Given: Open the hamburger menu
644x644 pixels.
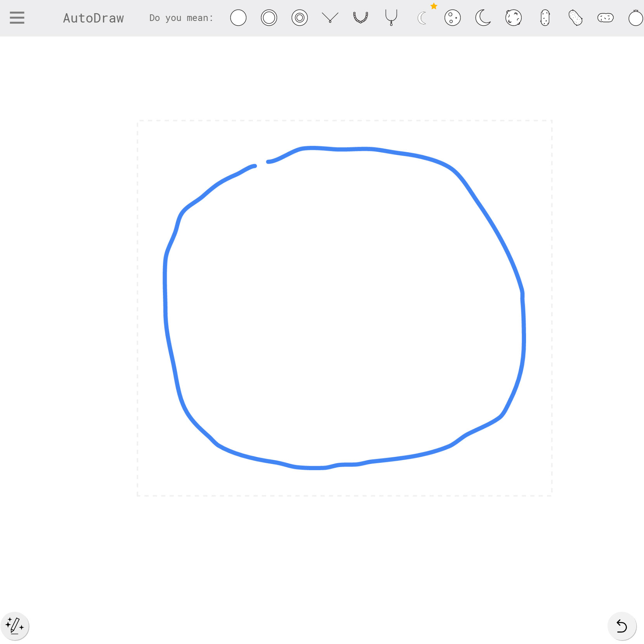Looking at the screenshot, I should click(17, 18).
